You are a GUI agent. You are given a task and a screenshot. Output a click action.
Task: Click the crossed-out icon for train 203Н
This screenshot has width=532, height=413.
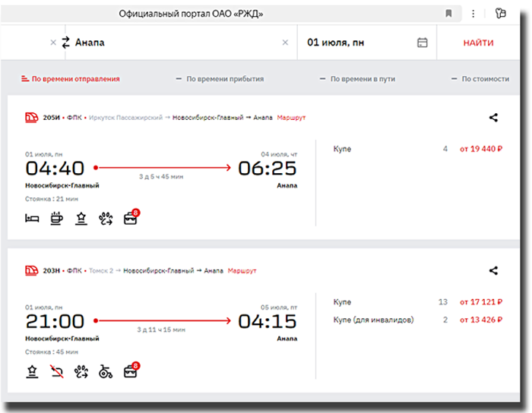(x=57, y=372)
